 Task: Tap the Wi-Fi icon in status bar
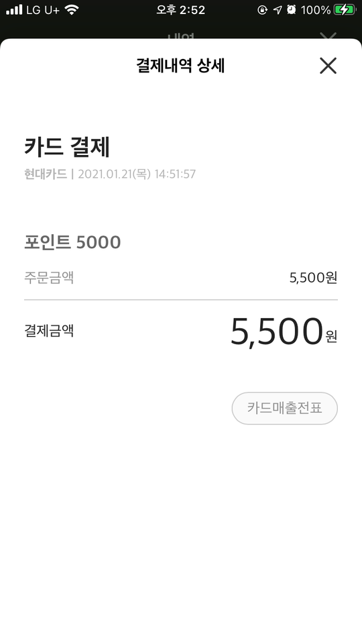[72, 10]
